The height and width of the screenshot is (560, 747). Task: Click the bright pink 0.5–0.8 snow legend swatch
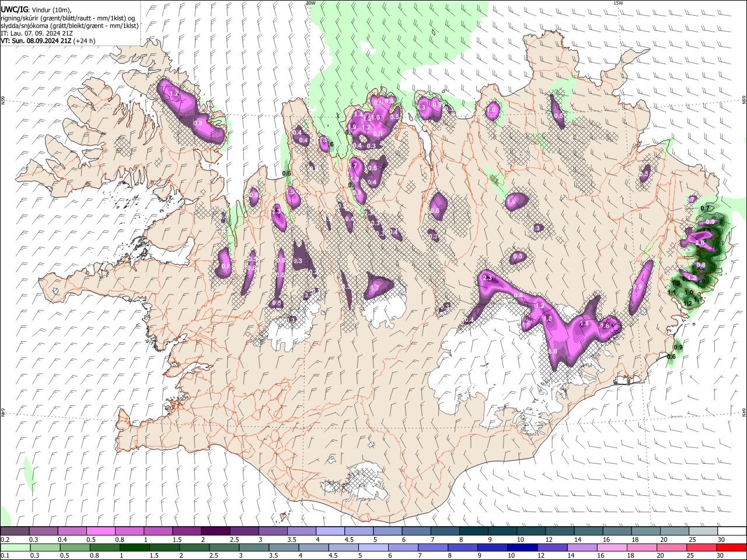(x=100, y=531)
